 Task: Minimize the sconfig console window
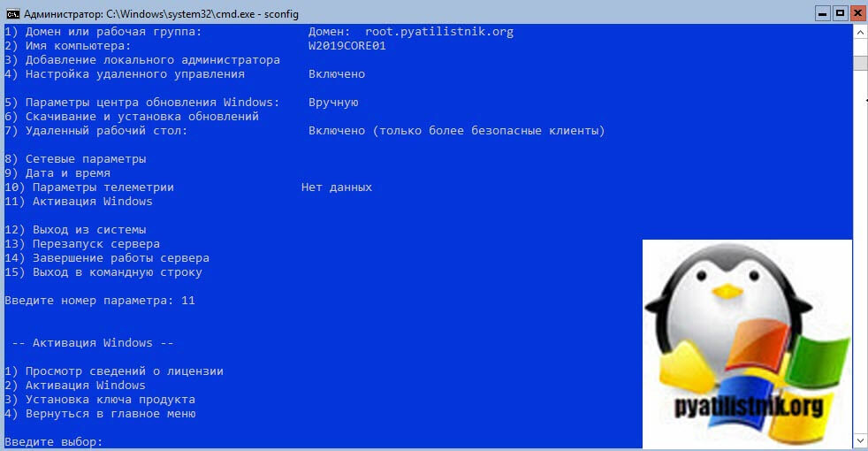coord(820,12)
